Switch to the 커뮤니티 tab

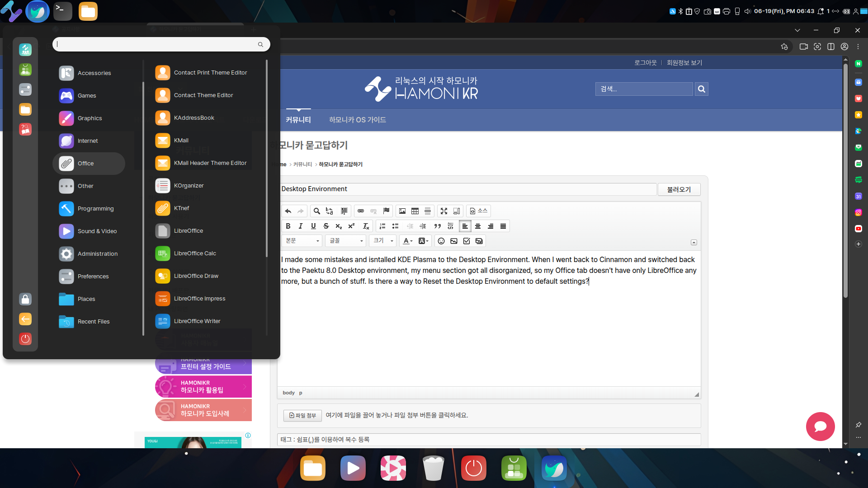[298, 120]
